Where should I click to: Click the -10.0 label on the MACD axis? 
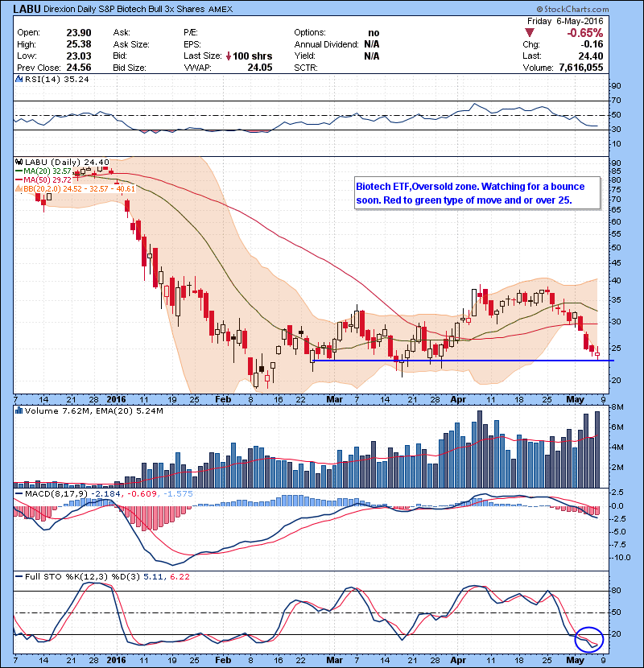coord(621,557)
